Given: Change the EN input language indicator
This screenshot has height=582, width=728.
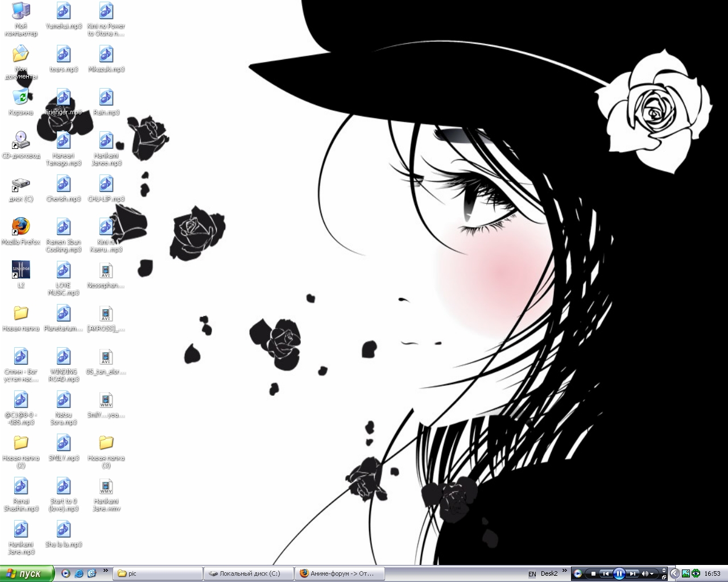Looking at the screenshot, I should pos(532,574).
